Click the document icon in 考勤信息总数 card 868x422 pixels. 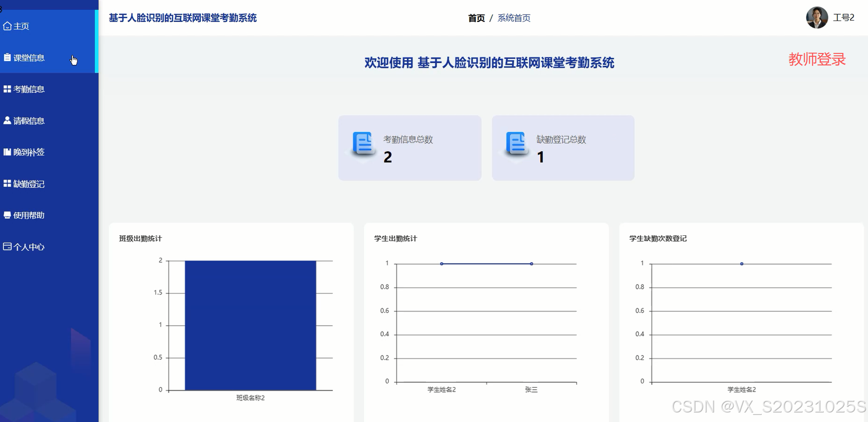point(364,144)
